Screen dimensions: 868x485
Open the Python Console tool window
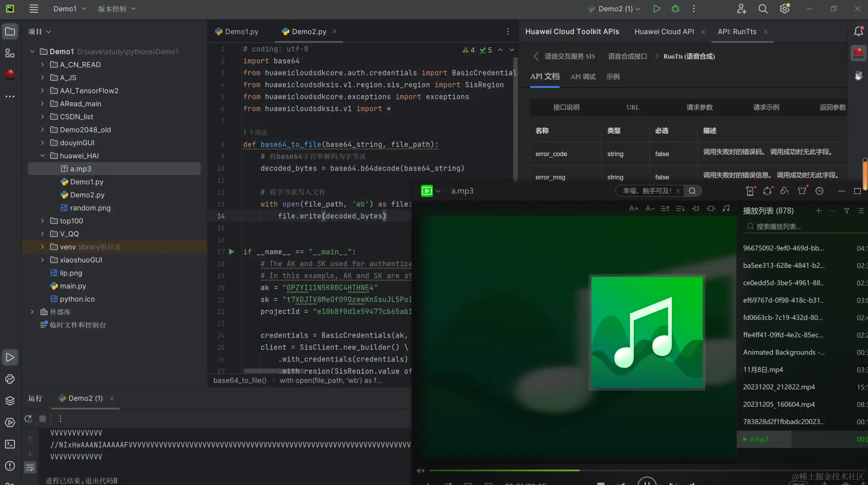click(10, 379)
